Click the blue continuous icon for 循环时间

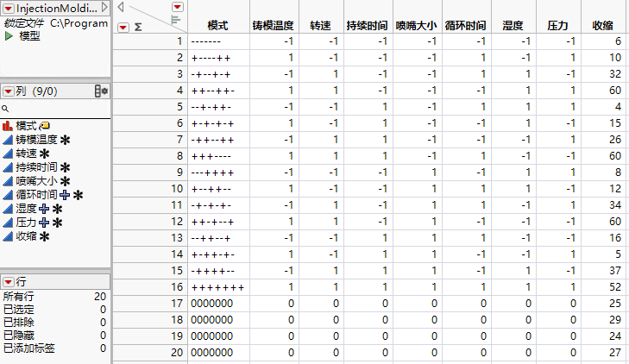[8, 195]
